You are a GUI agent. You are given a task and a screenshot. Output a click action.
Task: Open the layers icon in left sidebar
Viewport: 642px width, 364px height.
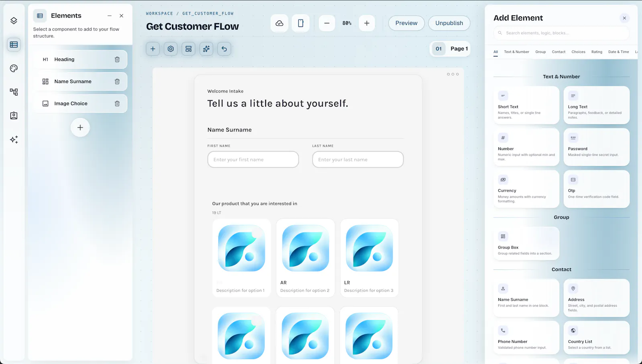14,21
